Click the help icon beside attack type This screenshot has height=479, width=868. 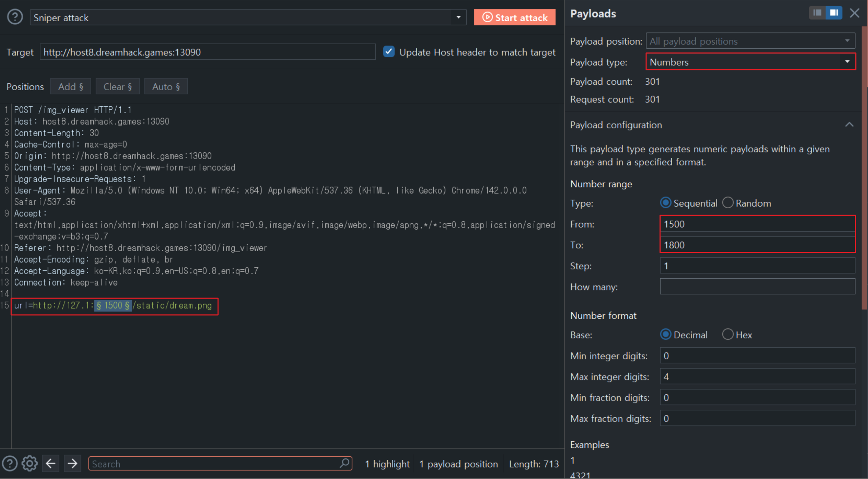click(15, 17)
